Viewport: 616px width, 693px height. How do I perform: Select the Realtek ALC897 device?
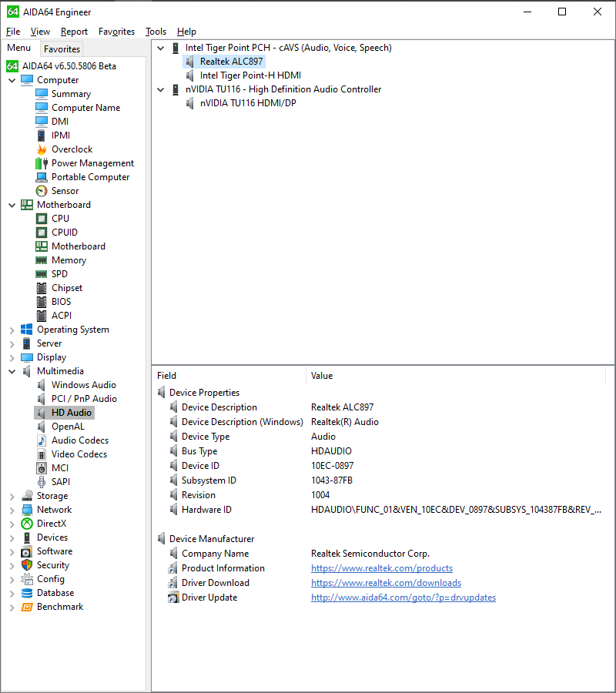tap(232, 62)
